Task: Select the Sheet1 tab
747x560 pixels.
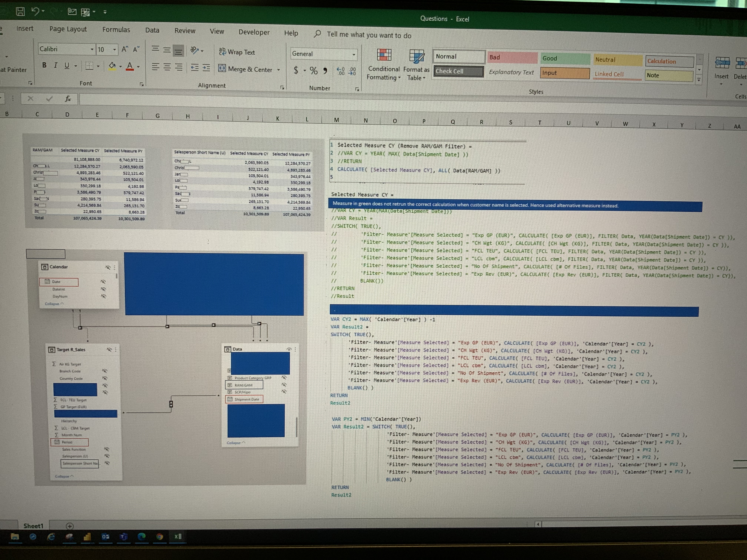Action: pyautogui.click(x=33, y=526)
